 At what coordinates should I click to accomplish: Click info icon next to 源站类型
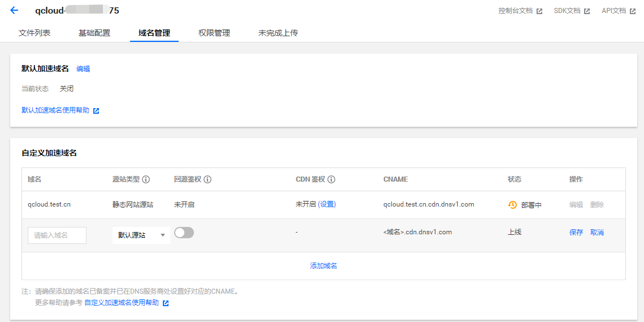pos(146,179)
